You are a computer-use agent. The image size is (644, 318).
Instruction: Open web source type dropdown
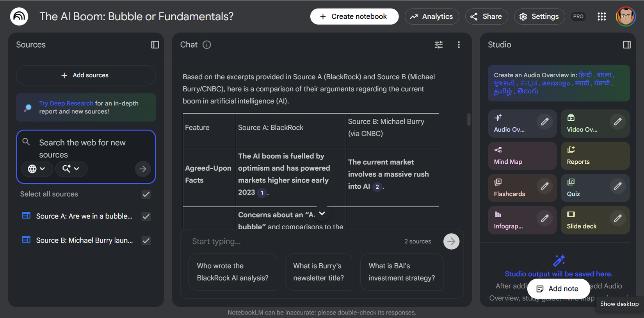click(x=37, y=169)
